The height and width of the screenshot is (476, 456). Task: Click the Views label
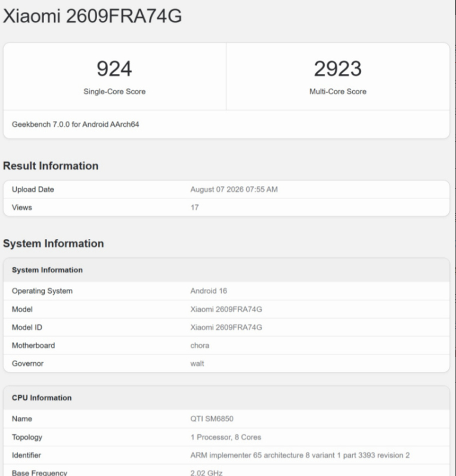click(22, 207)
